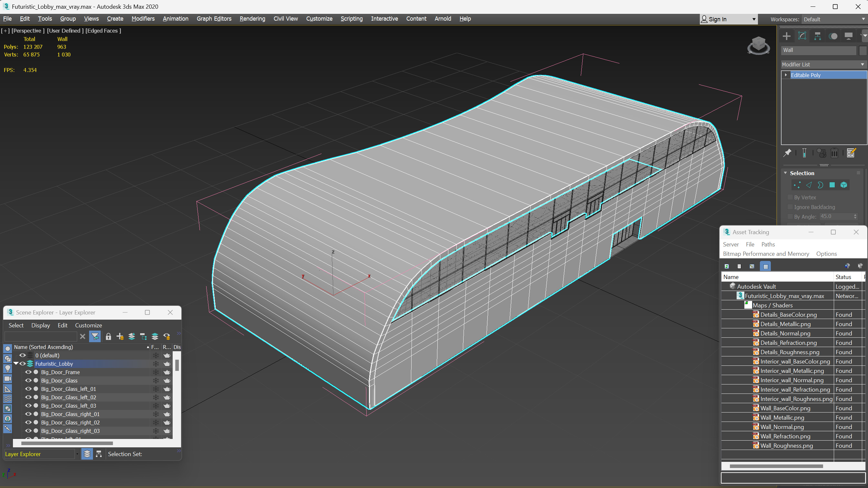Image resolution: width=868 pixels, height=488 pixels.
Task: Enable the Ignore Backfacing checkbox
Action: 790,207
